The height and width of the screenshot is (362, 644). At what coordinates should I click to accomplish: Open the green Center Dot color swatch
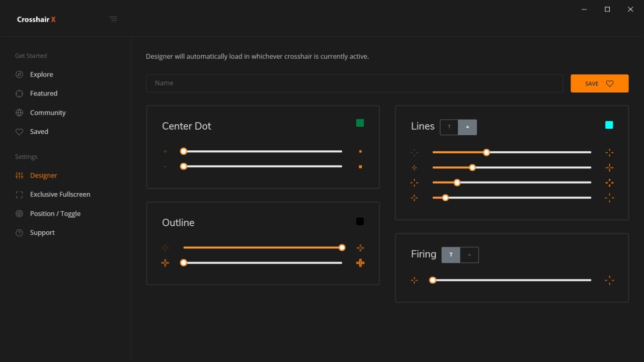coord(360,123)
